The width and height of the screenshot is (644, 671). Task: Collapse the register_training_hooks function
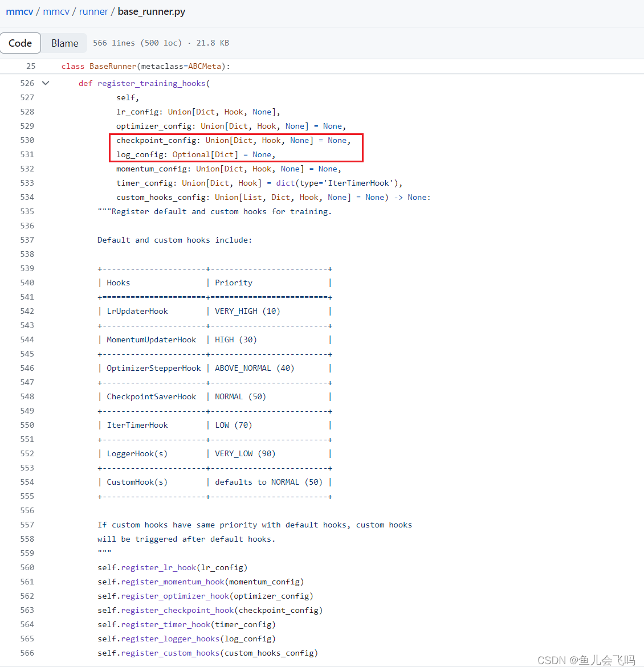coord(45,83)
